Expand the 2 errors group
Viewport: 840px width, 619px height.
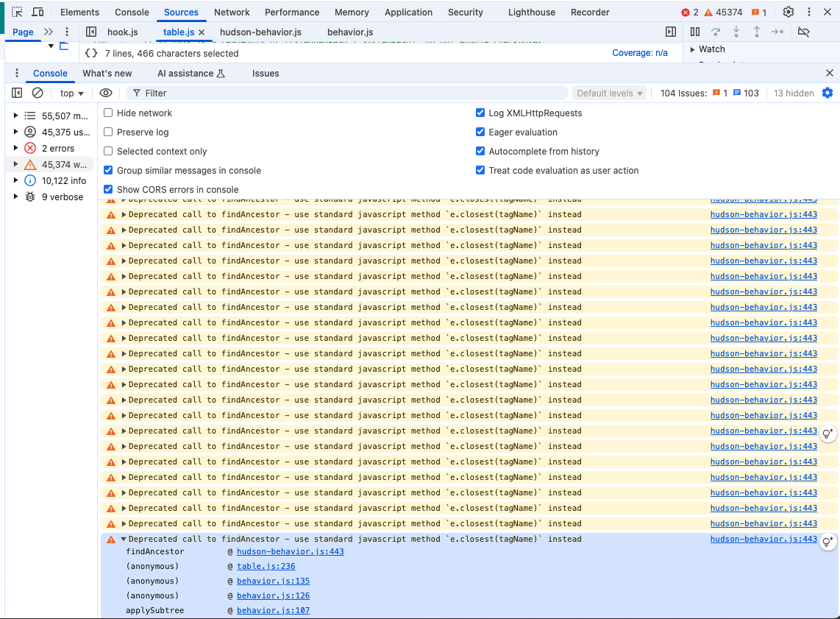coord(15,149)
